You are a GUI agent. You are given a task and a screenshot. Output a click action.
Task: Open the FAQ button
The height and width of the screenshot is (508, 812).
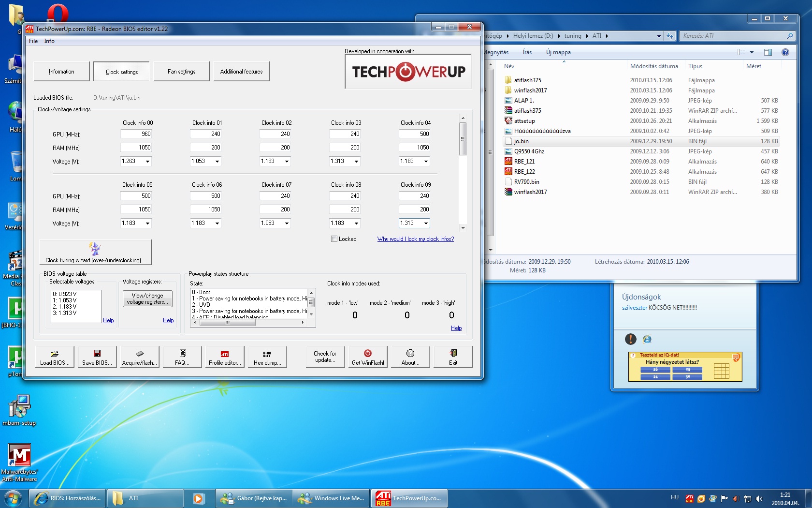182,357
